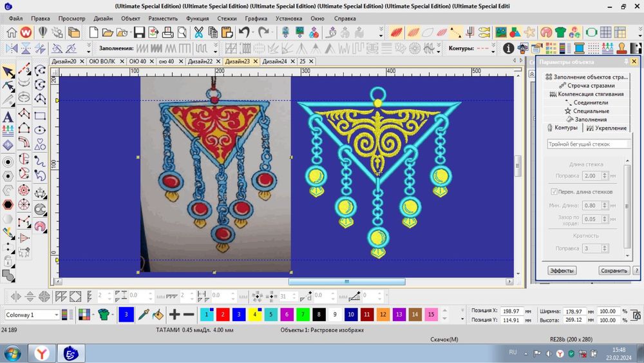Click the Undo arrow icon
The height and width of the screenshot is (363, 644).
pyautogui.click(x=244, y=32)
